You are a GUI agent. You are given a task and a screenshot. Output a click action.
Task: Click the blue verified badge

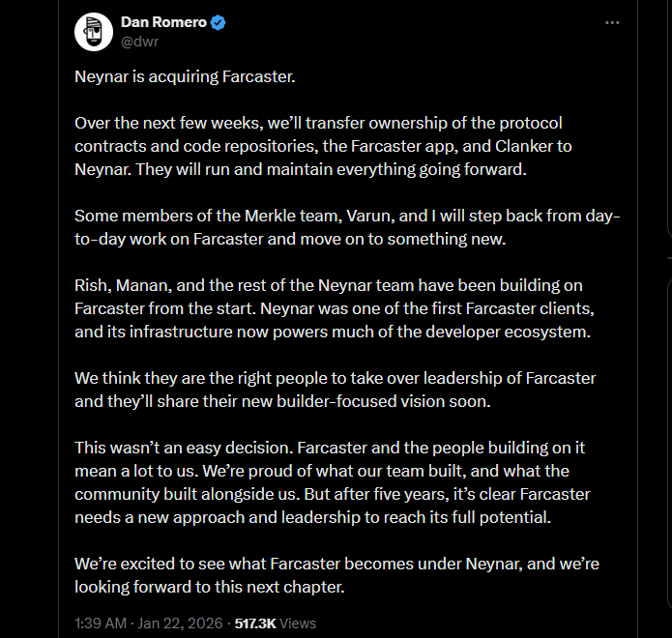click(x=219, y=23)
